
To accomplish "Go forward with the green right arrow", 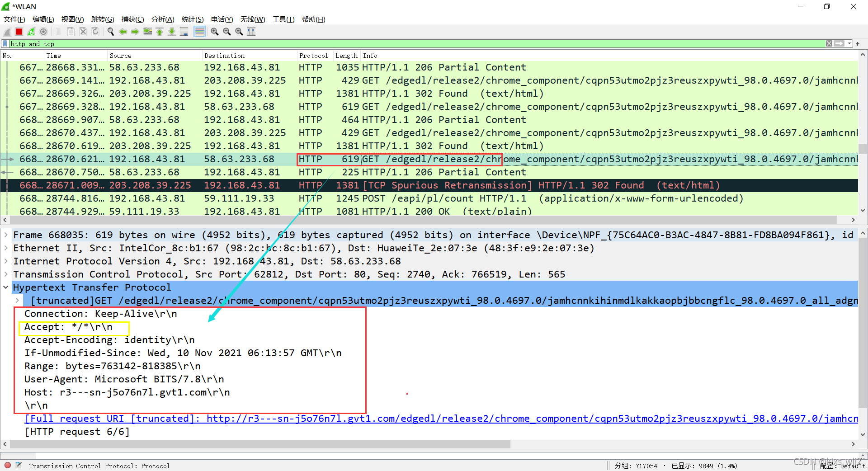I will coord(135,32).
